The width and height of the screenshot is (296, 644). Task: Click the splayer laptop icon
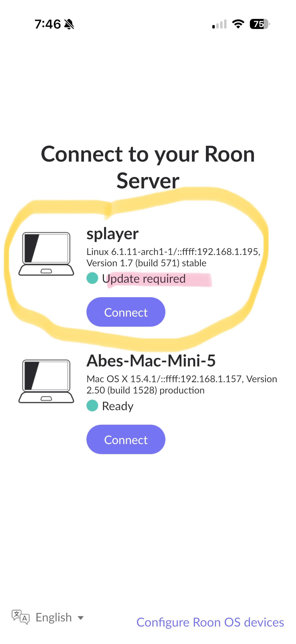46,254
